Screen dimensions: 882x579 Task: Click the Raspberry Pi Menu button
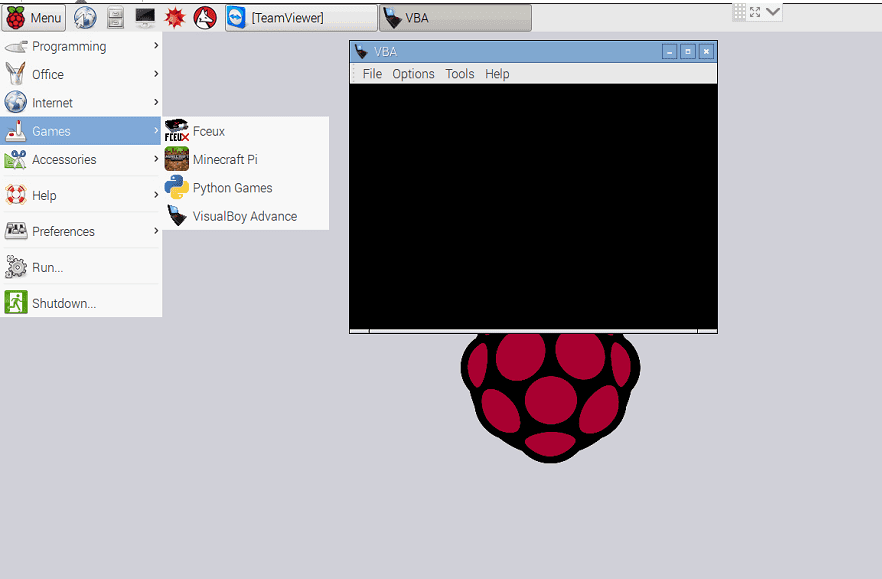(x=34, y=17)
